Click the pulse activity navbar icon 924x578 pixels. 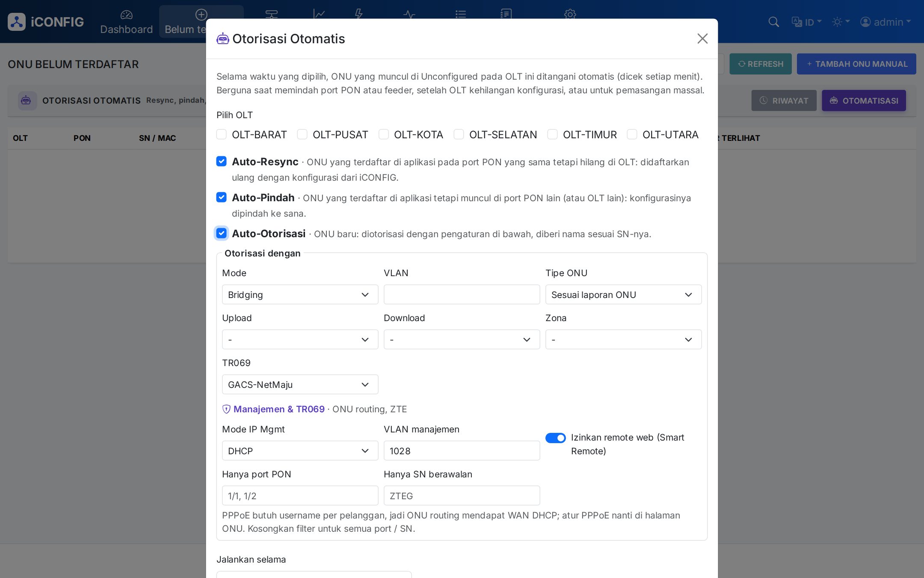(409, 14)
